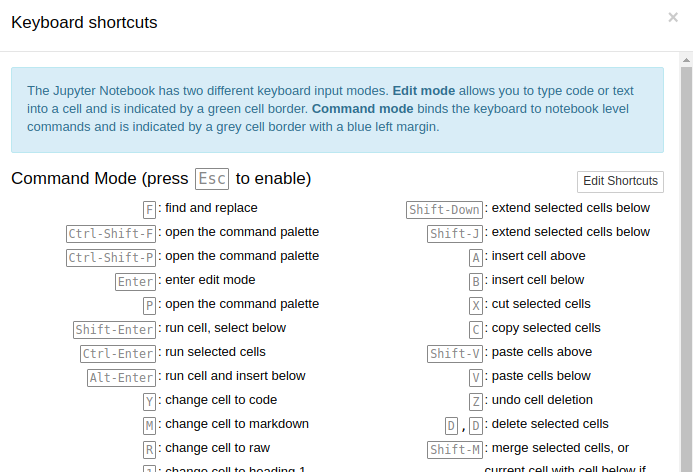
Task: Click 'enter edit mode' text
Action: click(x=210, y=280)
